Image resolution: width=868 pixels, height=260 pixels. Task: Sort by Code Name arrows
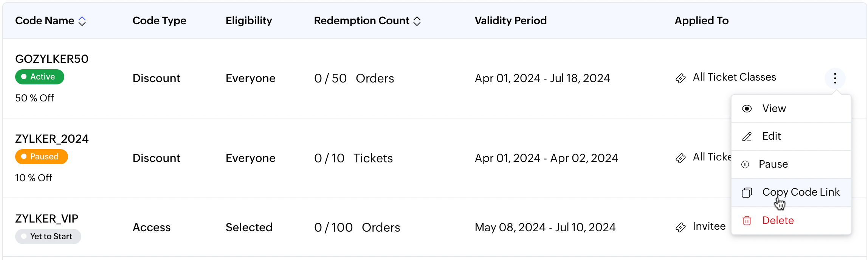pos(82,21)
